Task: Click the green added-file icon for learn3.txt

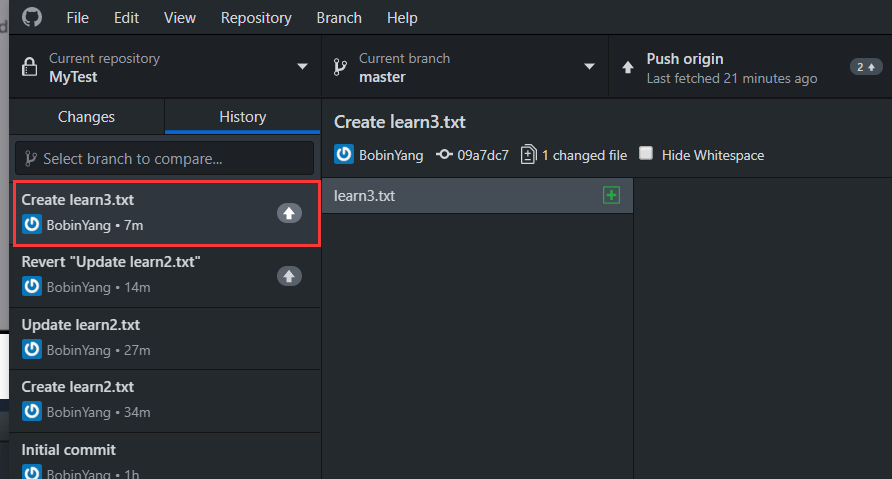Action: click(x=611, y=195)
